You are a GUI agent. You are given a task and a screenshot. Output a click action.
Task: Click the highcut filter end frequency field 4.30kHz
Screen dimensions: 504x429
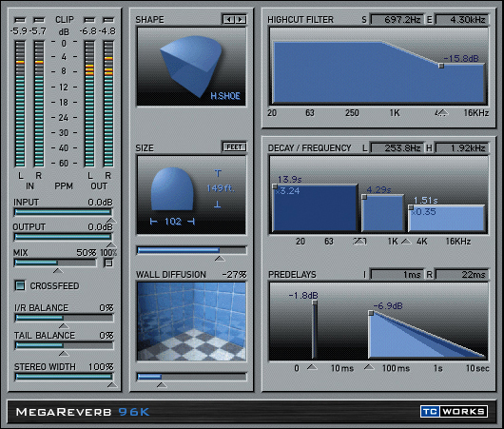point(462,20)
